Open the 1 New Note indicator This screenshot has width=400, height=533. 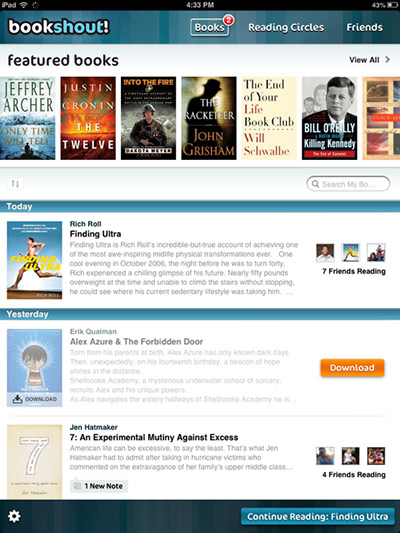tap(99, 486)
